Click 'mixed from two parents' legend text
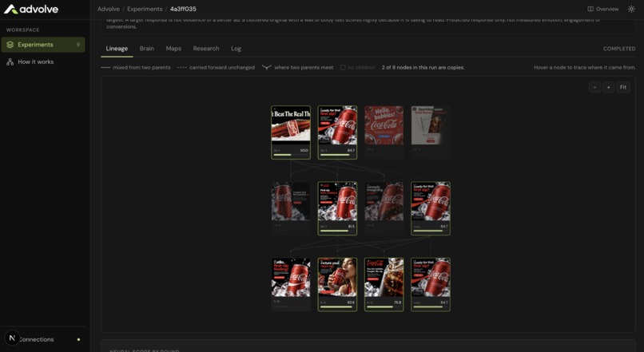644x352 pixels. (141, 67)
